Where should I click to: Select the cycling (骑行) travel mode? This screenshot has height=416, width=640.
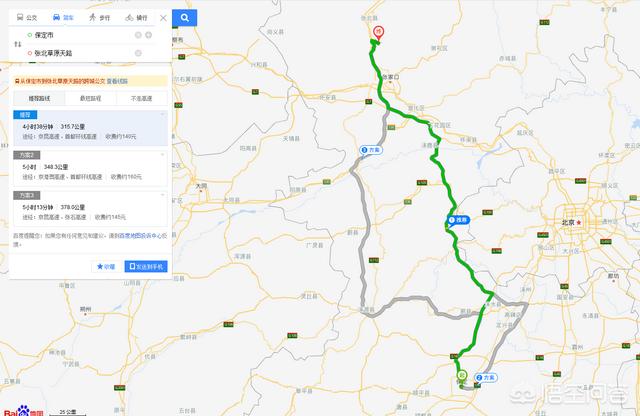click(x=136, y=18)
